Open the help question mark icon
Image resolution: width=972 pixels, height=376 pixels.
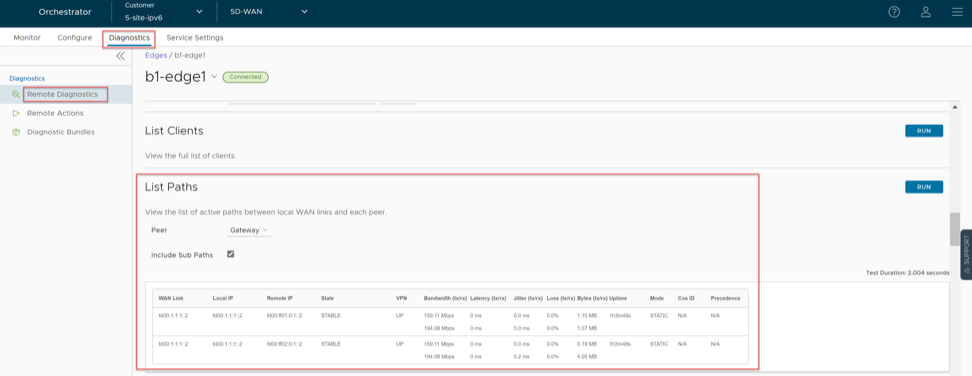pos(894,12)
